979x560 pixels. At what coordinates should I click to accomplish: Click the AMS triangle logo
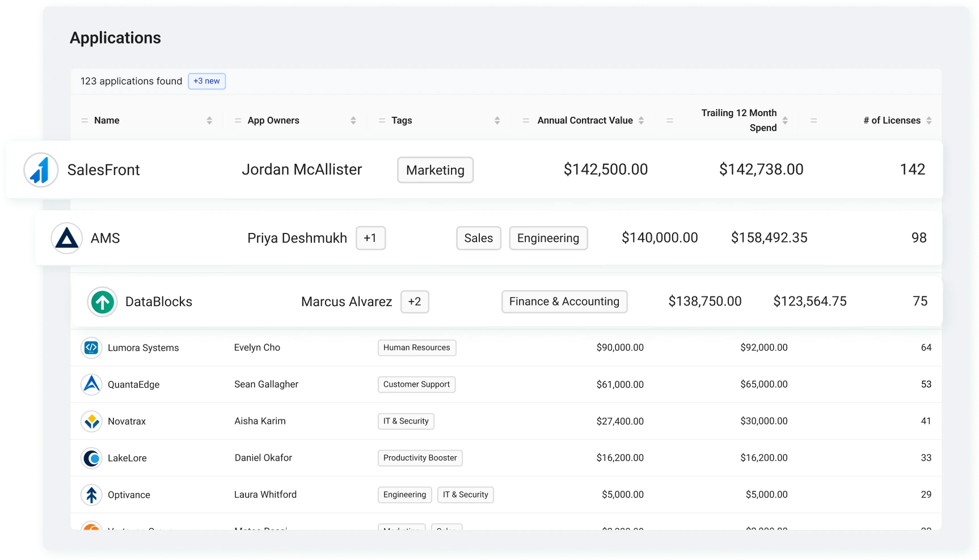click(x=67, y=238)
